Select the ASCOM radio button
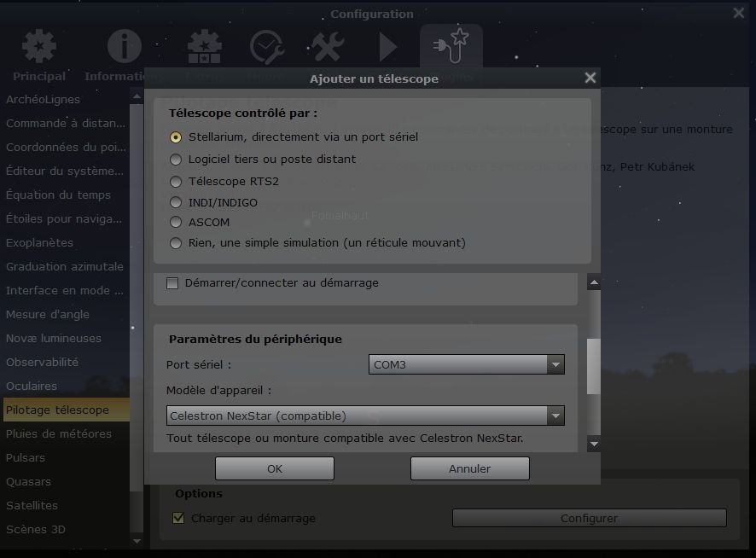The image size is (756, 558). tap(176, 223)
